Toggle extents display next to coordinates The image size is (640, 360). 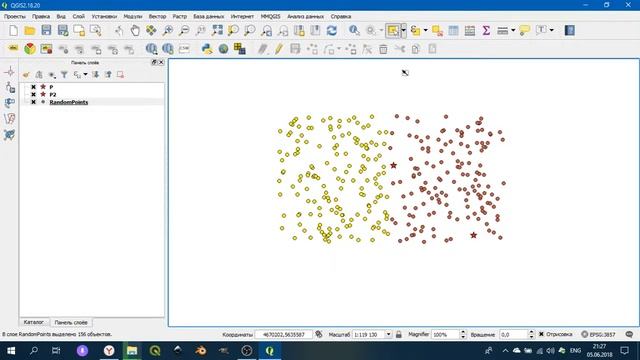coord(319,334)
